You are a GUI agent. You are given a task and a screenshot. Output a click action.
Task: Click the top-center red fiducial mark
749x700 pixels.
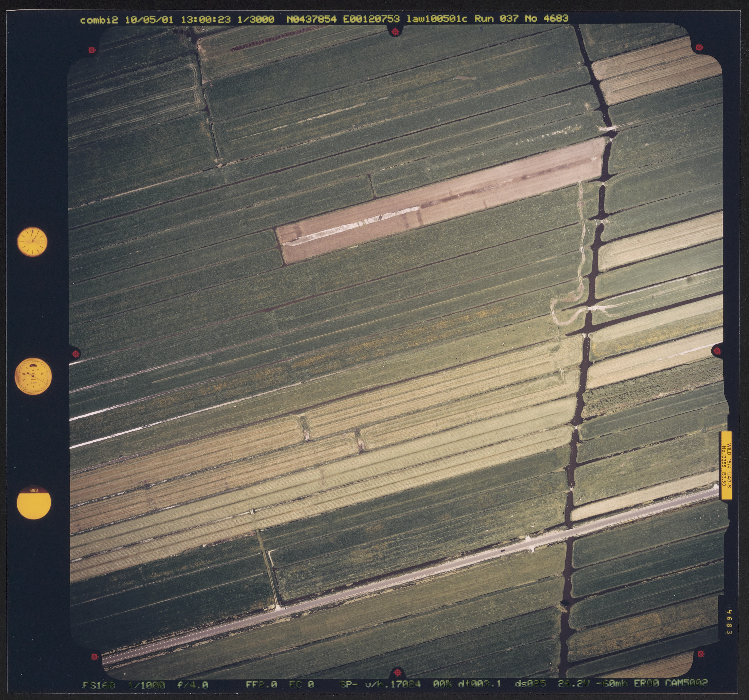[x=395, y=32]
